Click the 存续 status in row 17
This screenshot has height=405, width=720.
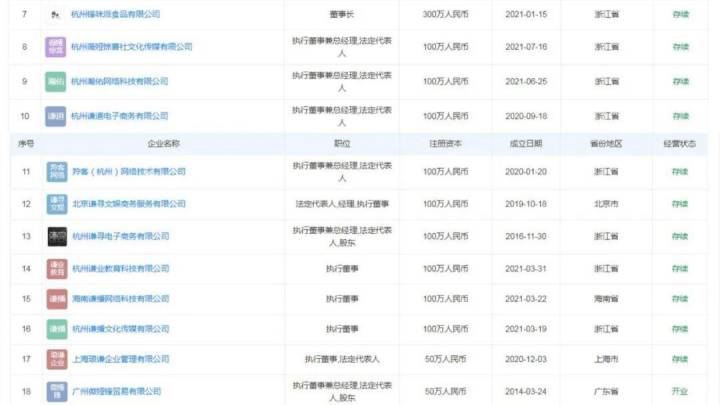coord(680,359)
